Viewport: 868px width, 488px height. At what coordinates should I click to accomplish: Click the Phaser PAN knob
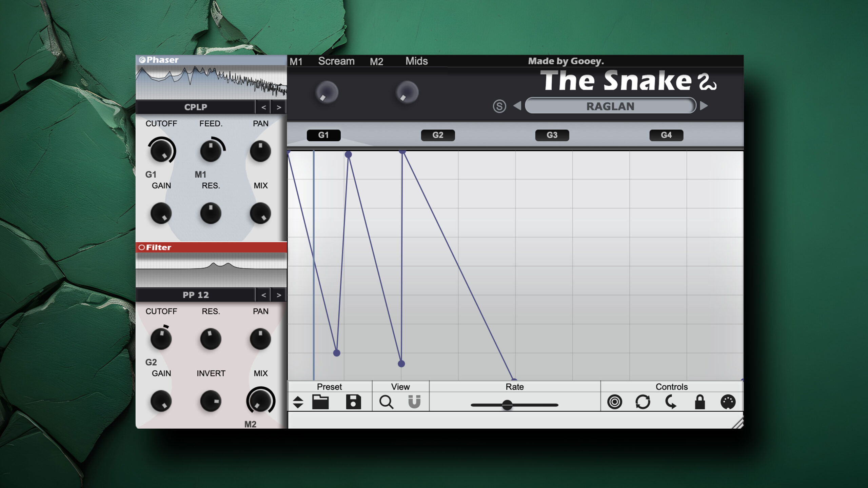click(x=260, y=151)
